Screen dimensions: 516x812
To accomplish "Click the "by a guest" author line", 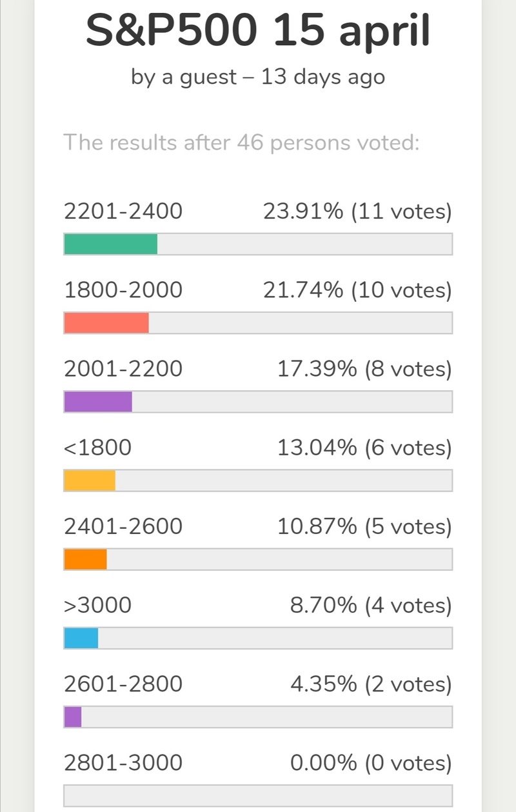I will click(x=257, y=77).
